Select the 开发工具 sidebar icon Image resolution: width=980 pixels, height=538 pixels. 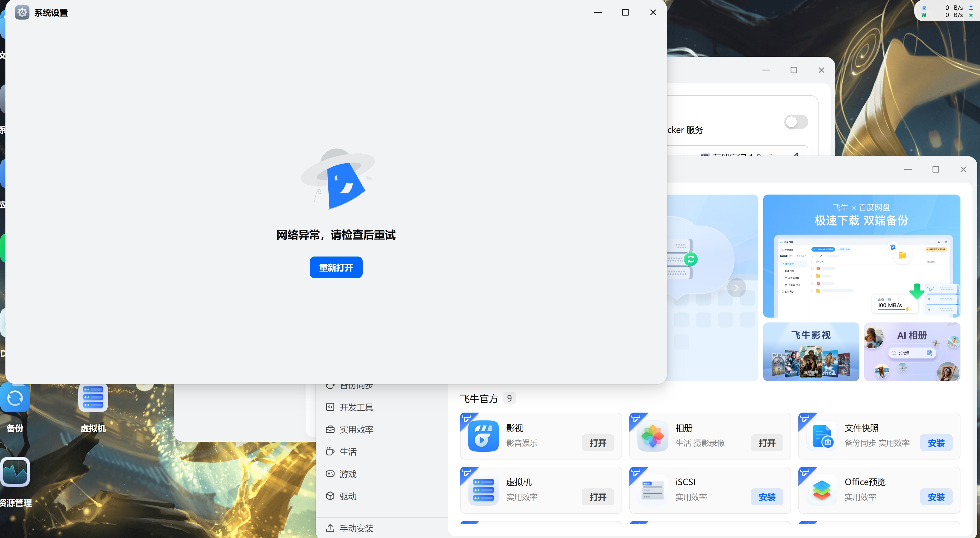point(330,407)
